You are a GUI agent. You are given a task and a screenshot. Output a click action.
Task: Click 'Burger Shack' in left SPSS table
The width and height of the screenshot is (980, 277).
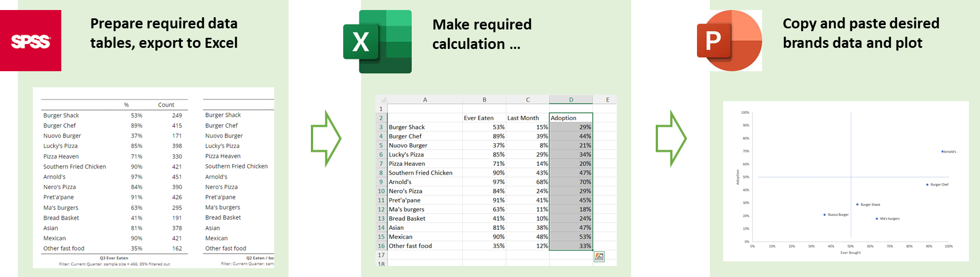click(61, 116)
